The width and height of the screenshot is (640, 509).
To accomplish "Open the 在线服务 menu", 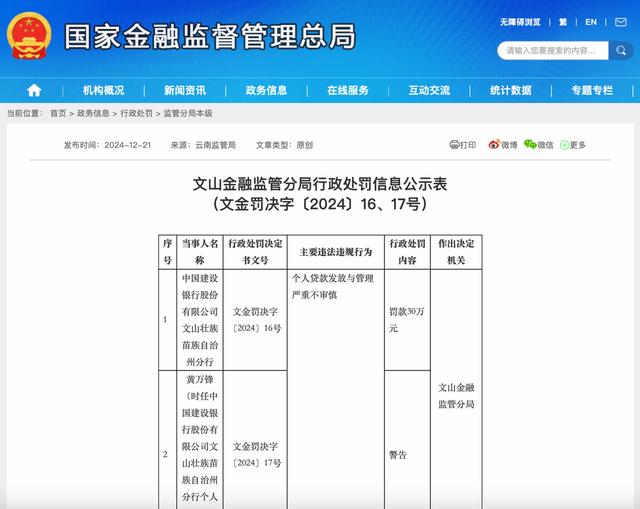I will [x=348, y=90].
